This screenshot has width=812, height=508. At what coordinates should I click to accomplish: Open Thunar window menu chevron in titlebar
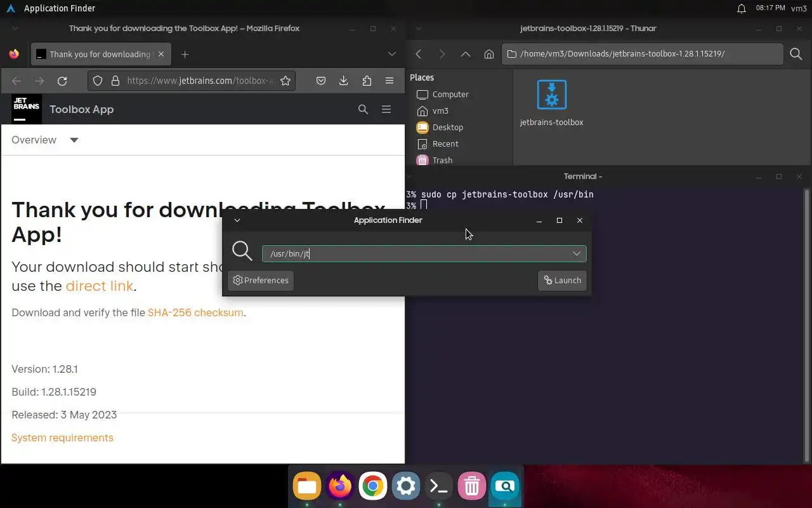tap(418, 29)
